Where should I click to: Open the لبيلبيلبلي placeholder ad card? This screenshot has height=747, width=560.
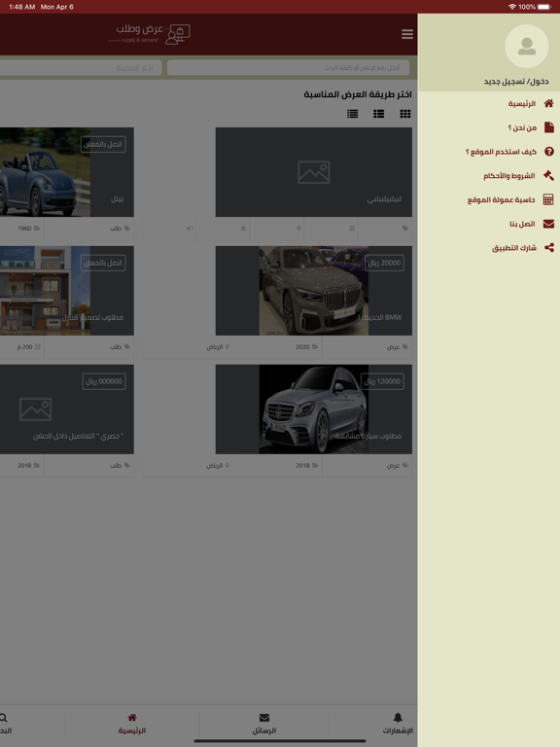point(314,172)
